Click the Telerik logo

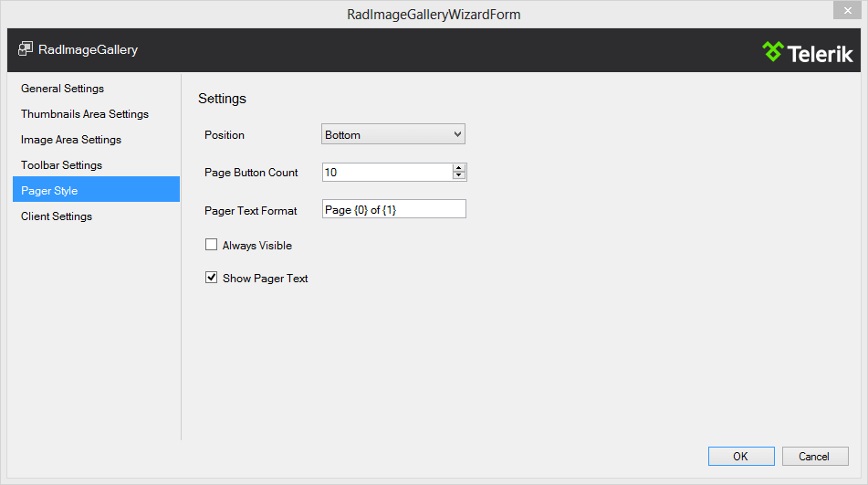click(x=808, y=52)
